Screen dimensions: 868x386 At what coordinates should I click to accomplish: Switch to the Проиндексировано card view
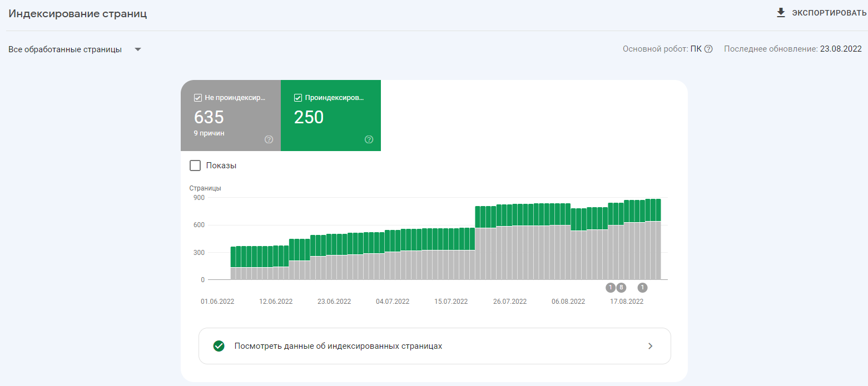[x=331, y=116]
